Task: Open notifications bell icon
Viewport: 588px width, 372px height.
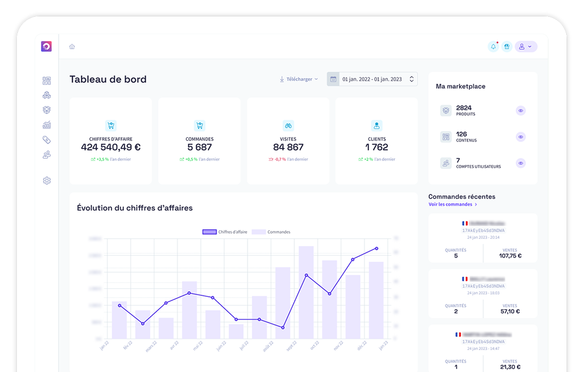Action: (493, 47)
